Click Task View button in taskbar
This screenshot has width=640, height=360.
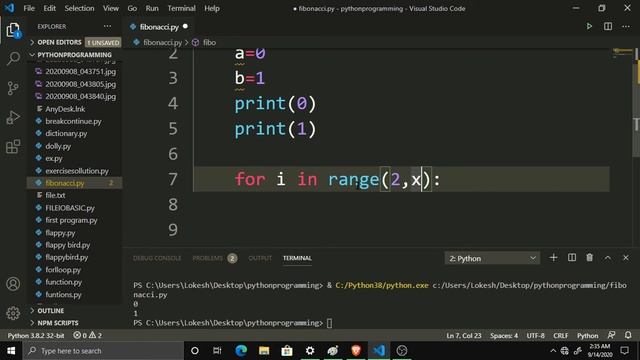[x=217, y=351]
